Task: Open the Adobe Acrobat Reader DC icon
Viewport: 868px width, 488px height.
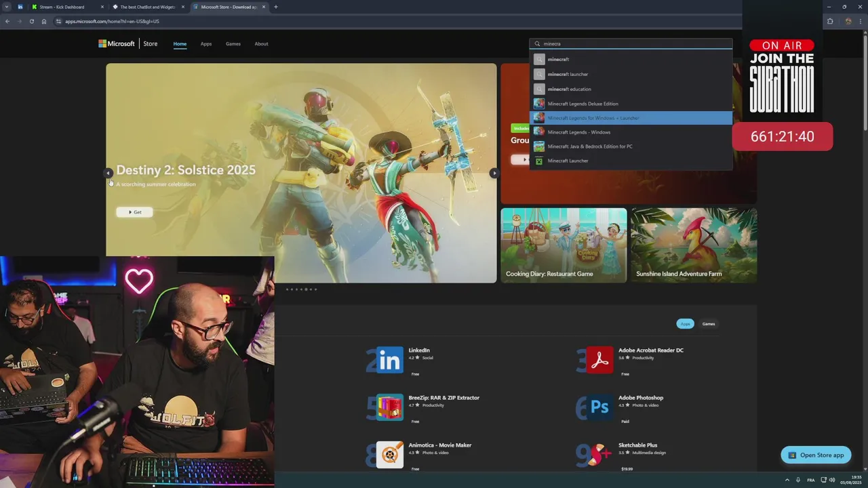Action: tap(599, 360)
